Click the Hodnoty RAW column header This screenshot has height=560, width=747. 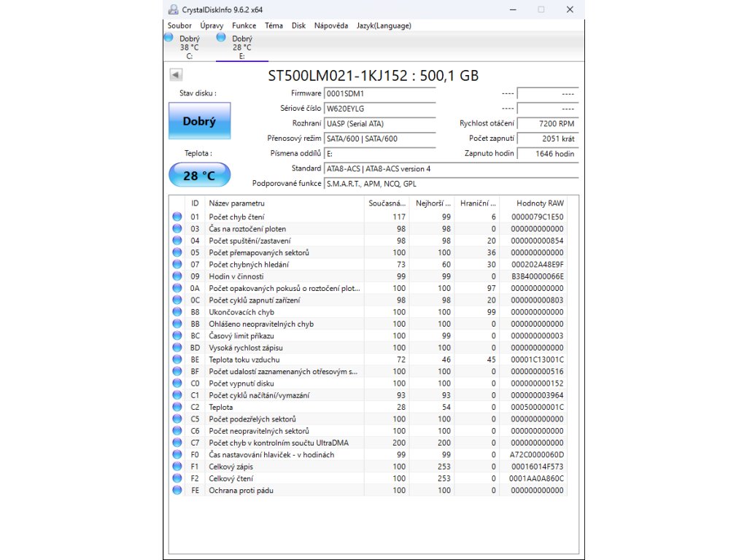540,203
